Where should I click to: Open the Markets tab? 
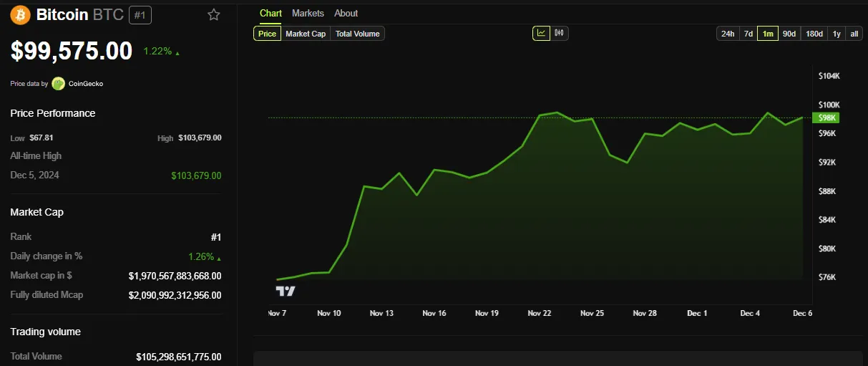point(308,13)
